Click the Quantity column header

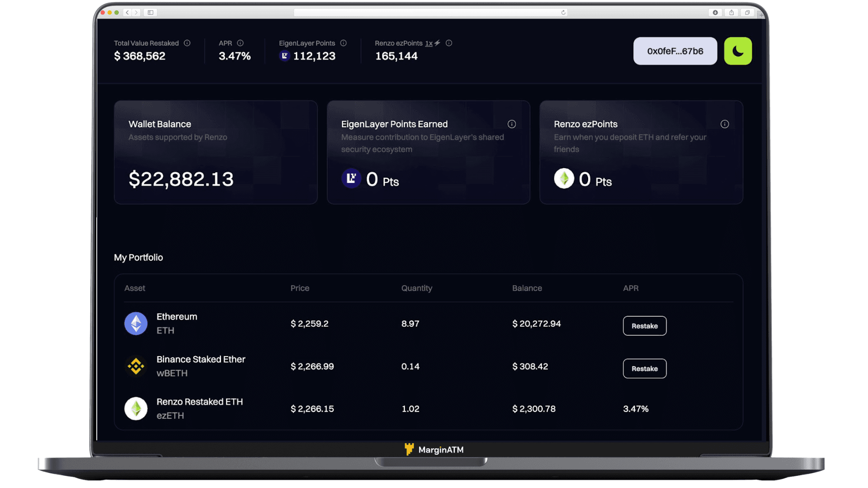tap(417, 288)
